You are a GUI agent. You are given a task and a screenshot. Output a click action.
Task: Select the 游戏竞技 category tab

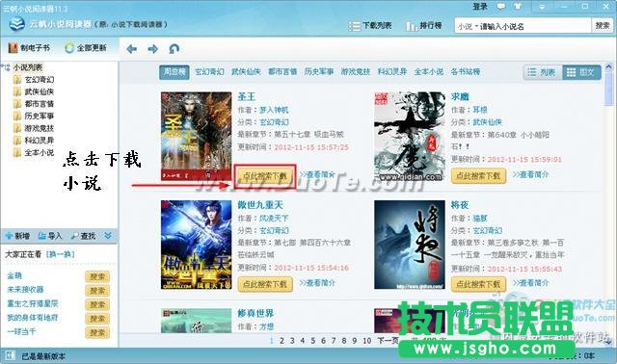point(356,72)
